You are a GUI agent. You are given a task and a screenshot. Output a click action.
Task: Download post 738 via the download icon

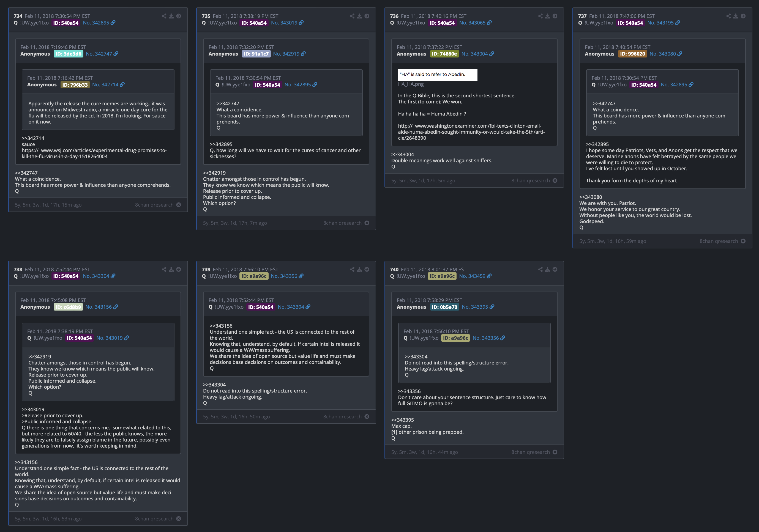[171, 269]
